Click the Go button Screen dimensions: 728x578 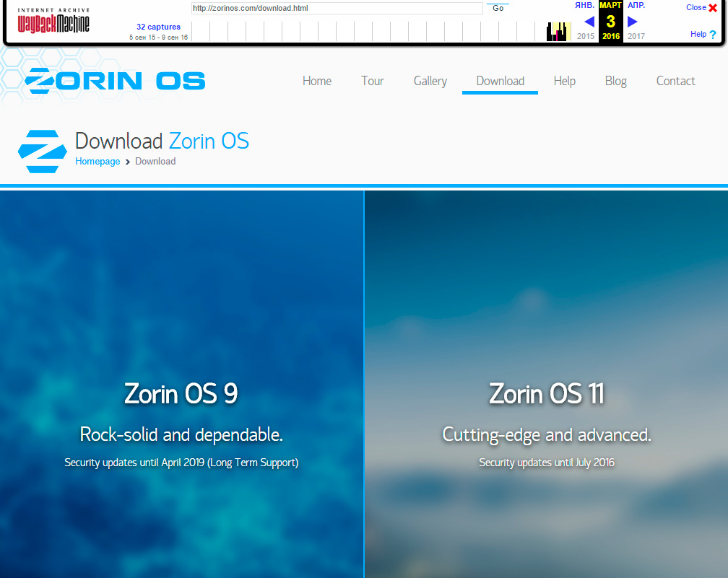[x=498, y=8]
